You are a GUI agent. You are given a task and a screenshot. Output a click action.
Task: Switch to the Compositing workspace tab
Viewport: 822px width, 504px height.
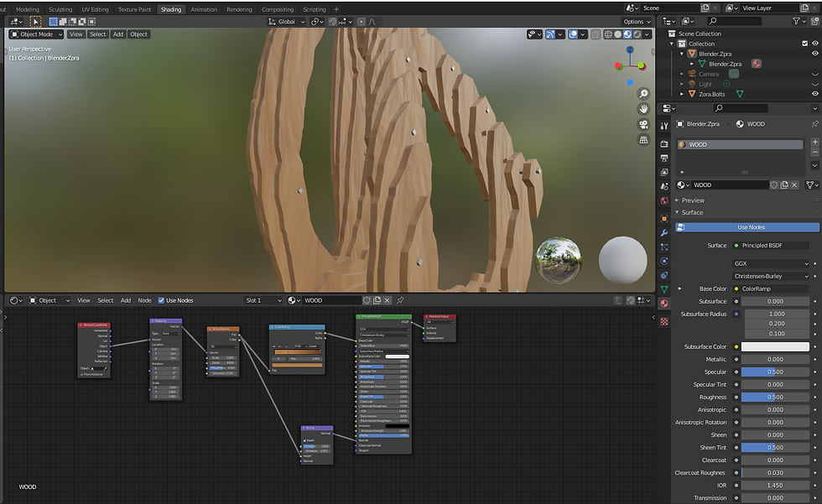[278, 9]
